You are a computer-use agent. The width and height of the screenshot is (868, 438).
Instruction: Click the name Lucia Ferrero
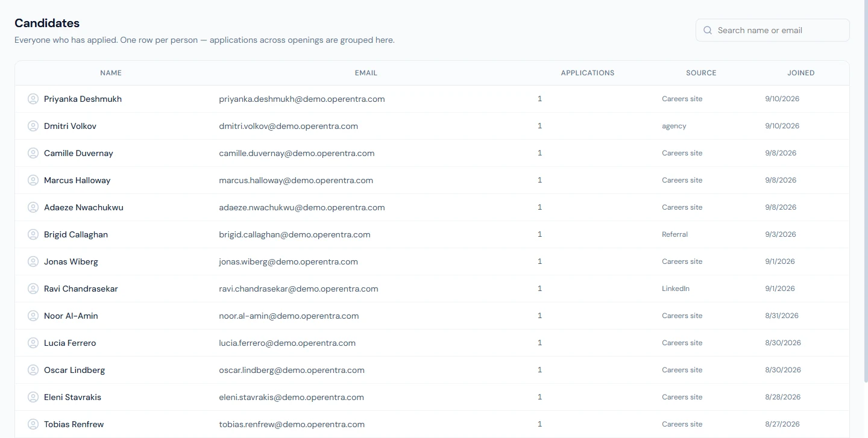pyautogui.click(x=70, y=343)
